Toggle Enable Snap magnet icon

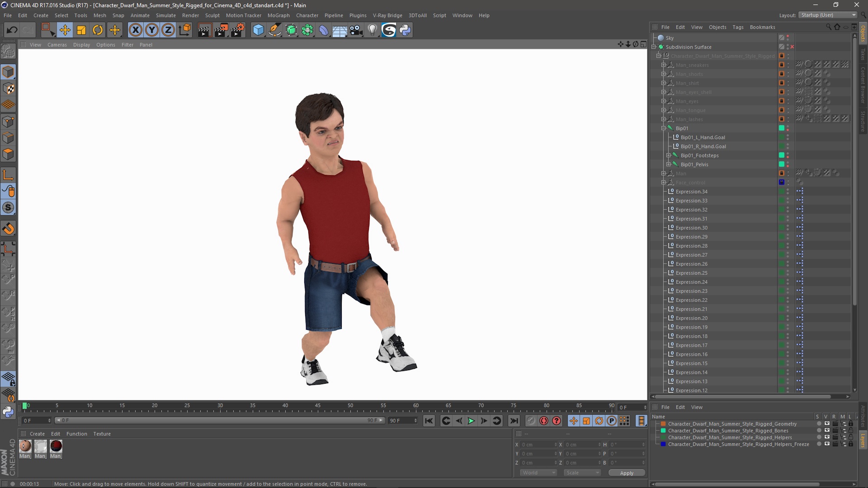pyautogui.click(x=8, y=229)
